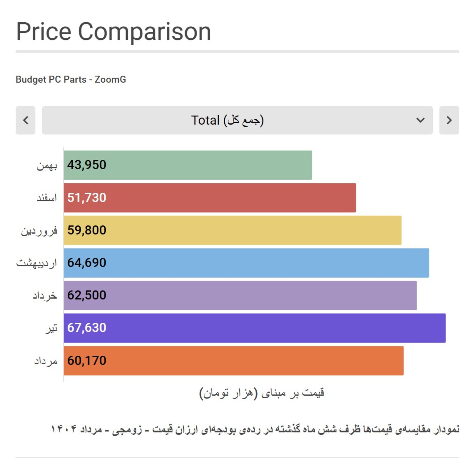
Task: Select the orange مرداد bar 60,170
Action: pyautogui.click(x=234, y=361)
